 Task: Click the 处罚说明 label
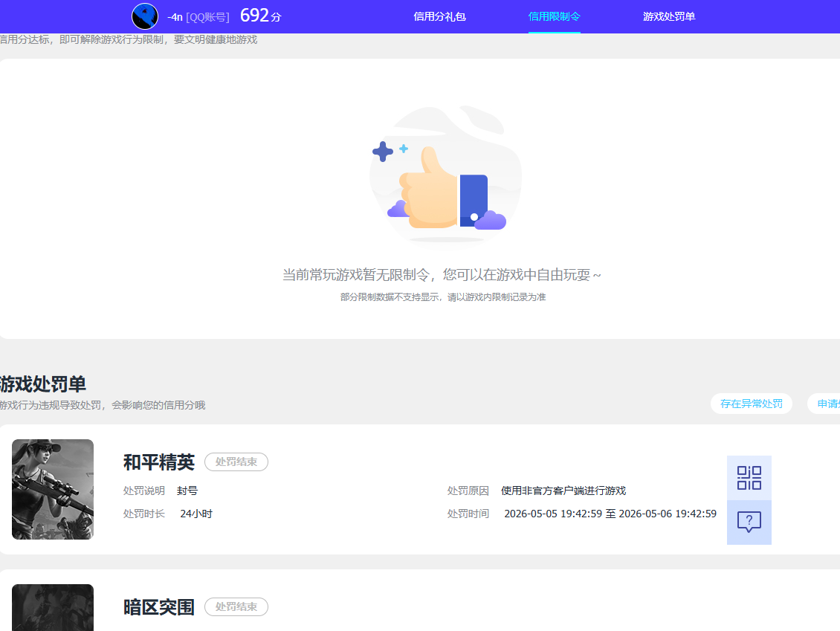point(143,491)
